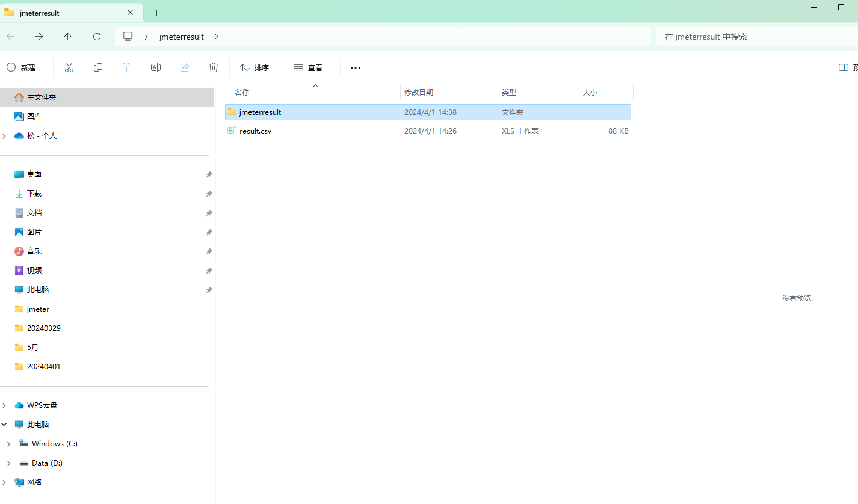Click the Cut scissors icon in toolbar
The width and height of the screenshot is (858, 504).
(x=69, y=67)
